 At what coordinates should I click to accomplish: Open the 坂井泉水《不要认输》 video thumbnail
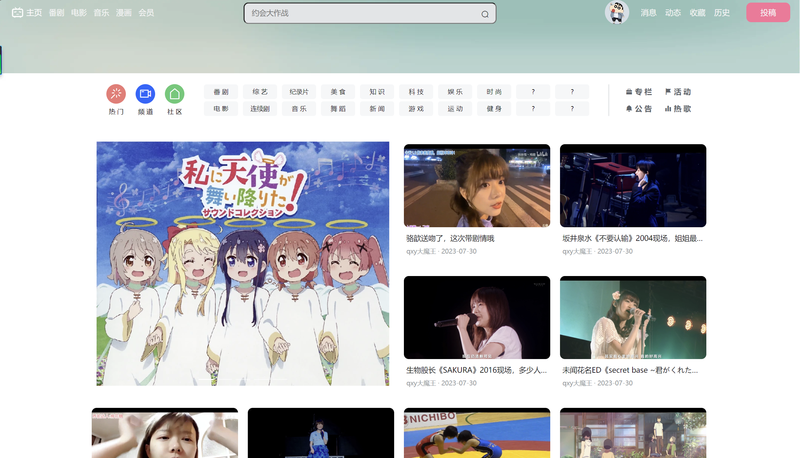click(x=633, y=186)
